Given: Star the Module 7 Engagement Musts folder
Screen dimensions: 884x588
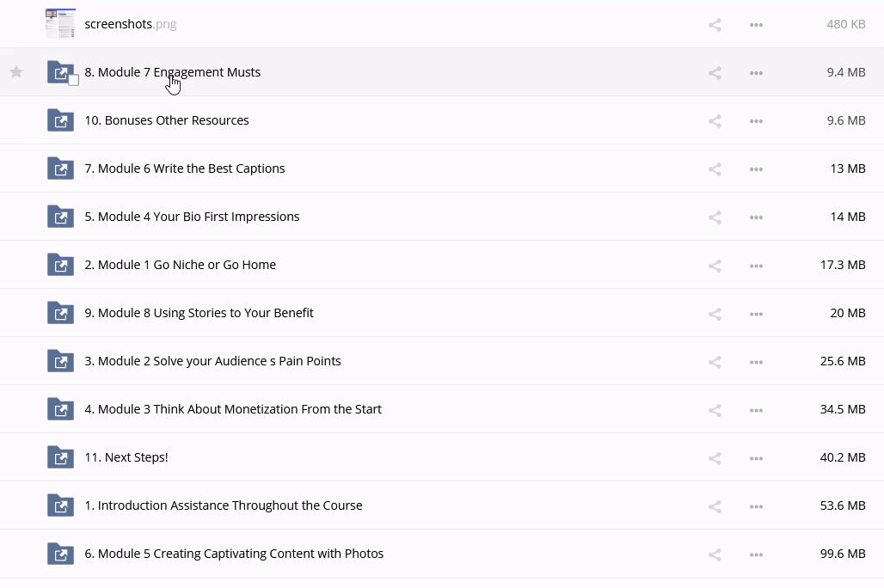Looking at the screenshot, I should (x=16, y=72).
